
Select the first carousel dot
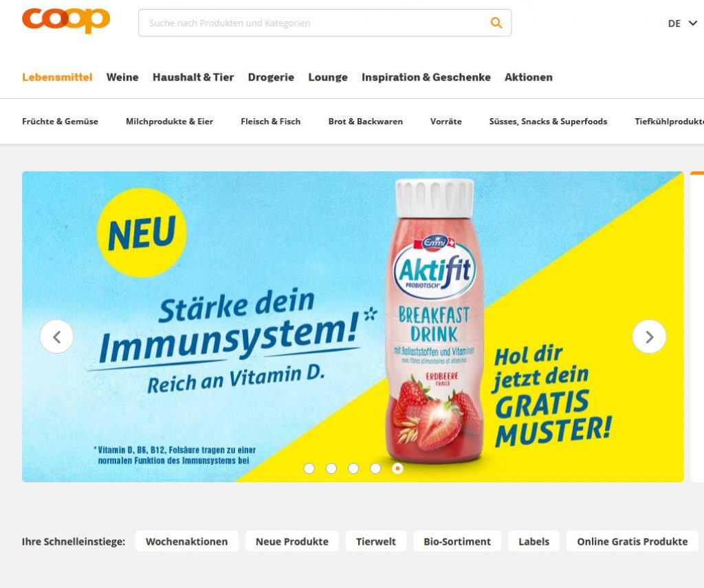point(309,468)
